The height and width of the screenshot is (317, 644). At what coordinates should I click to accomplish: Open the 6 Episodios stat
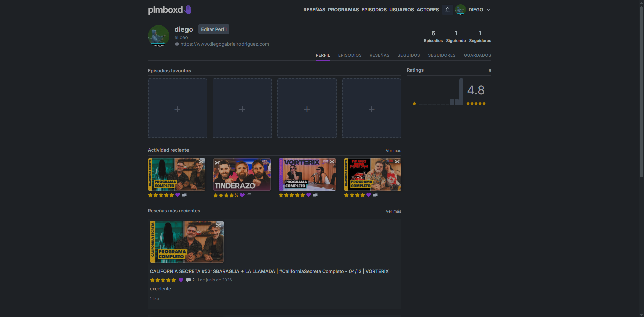coord(433,36)
